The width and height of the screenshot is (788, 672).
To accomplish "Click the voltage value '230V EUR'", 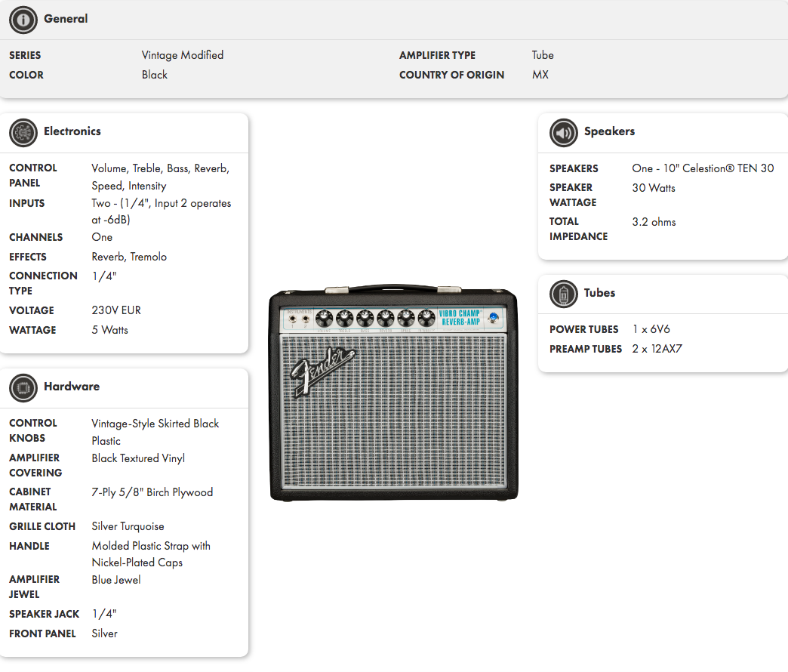I will coord(116,310).
